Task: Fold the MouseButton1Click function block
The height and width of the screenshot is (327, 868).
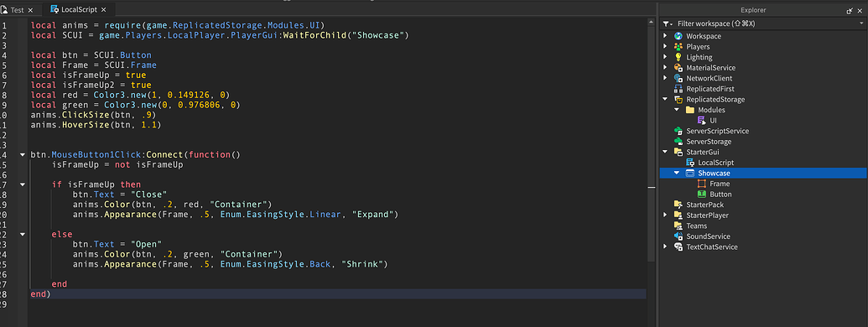Action: point(22,155)
